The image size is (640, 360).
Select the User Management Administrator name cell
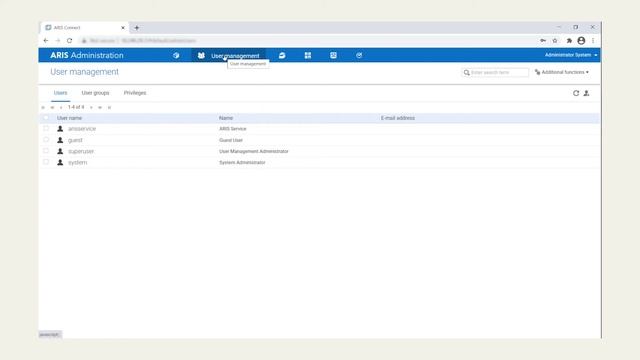253,151
